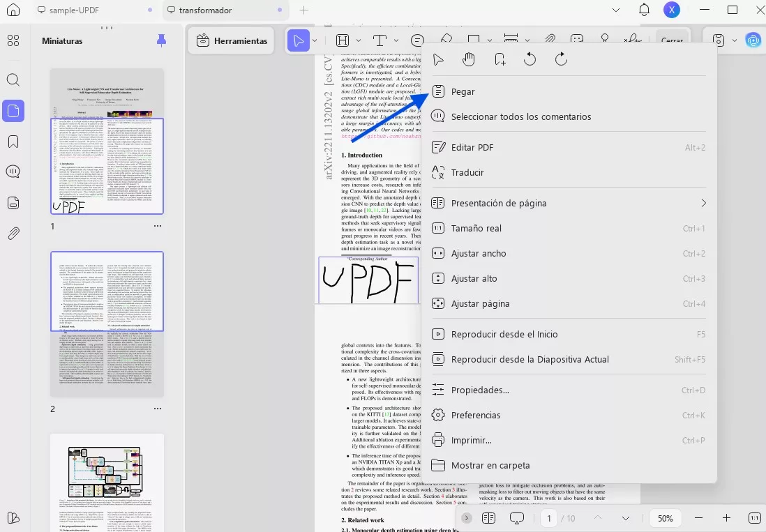Select the signature tool
The height and width of the screenshot is (532, 766).
click(x=633, y=39)
